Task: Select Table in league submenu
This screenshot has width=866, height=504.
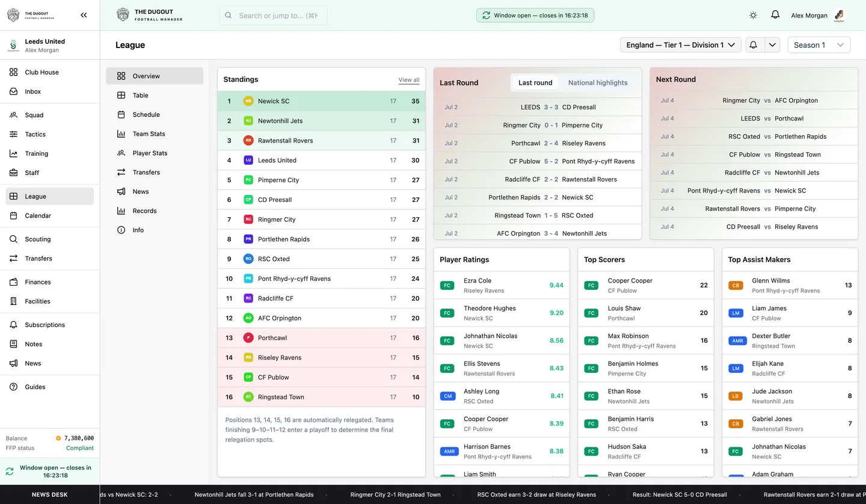Action: (x=155, y=95)
